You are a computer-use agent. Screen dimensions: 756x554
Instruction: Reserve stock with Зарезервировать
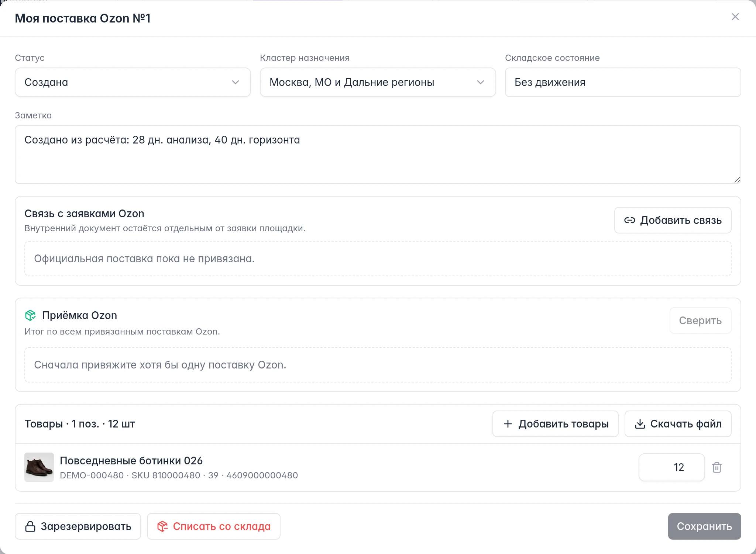tap(78, 526)
